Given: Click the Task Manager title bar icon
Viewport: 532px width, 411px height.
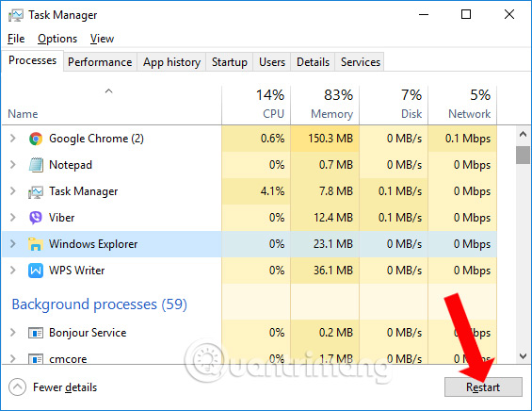Looking at the screenshot, I should coord(16,15).
